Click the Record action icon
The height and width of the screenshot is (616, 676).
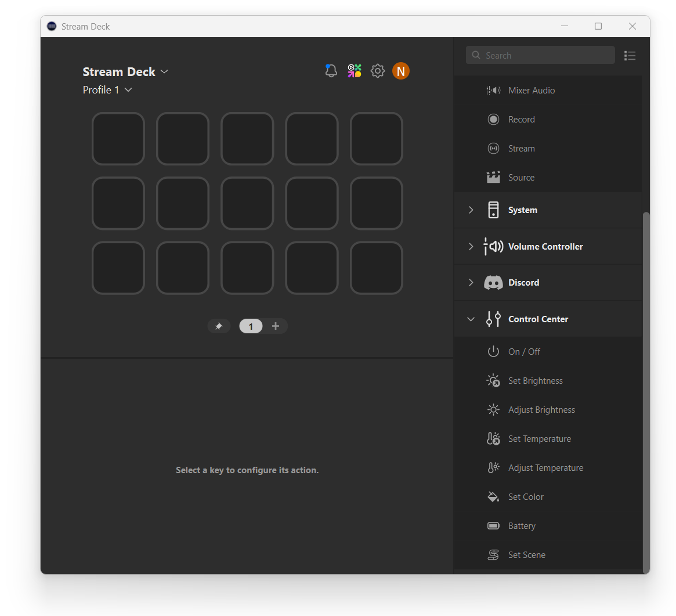point(493,119)
